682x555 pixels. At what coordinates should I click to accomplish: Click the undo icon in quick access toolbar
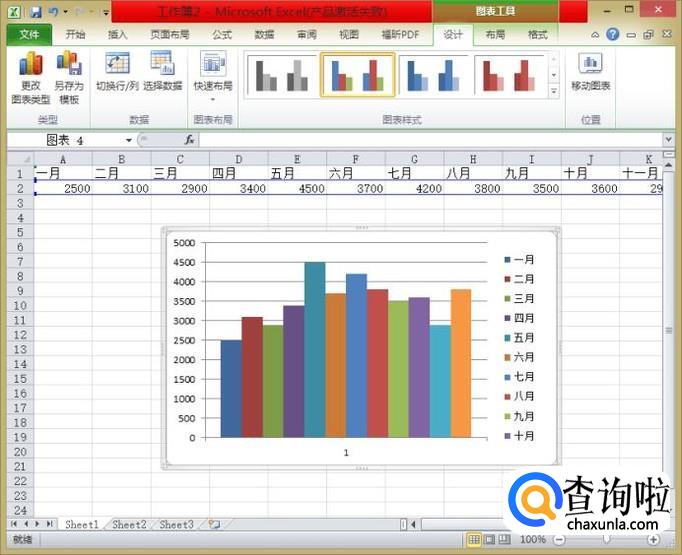[x=53, y=12]
